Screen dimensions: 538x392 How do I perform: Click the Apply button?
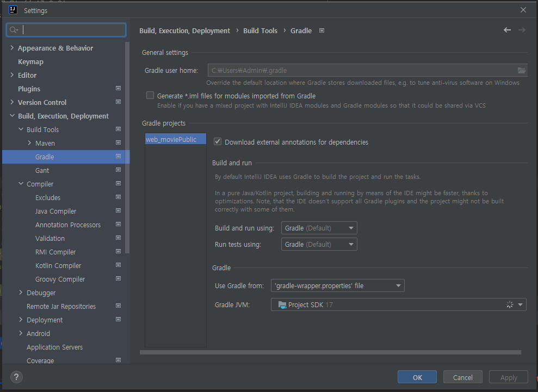tap(509, 377)
